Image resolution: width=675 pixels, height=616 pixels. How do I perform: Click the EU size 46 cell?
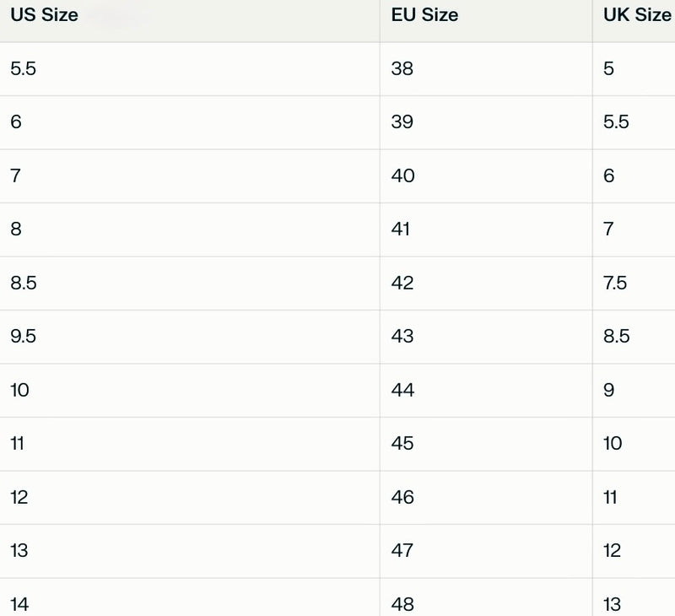402,498
